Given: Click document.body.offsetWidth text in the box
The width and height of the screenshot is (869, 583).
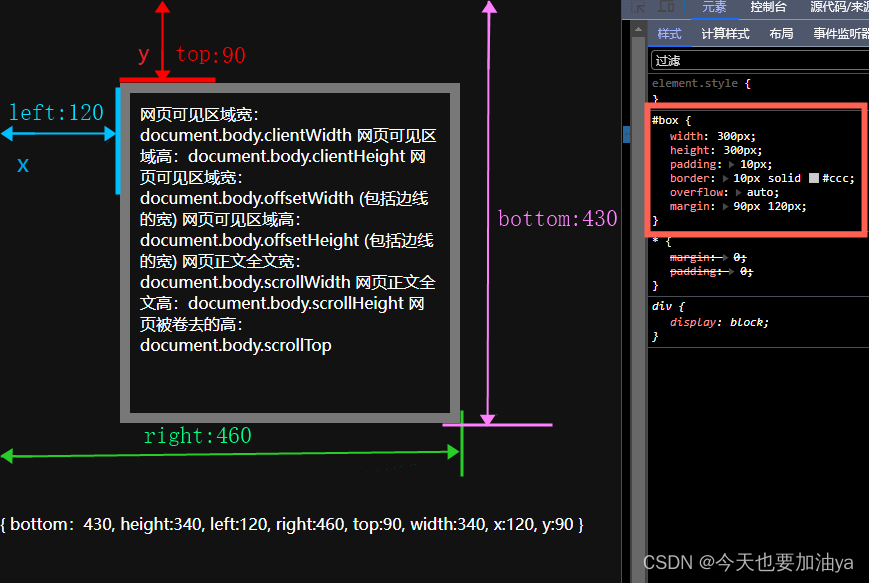Looking at the screenshot, I should coord(247,198).
